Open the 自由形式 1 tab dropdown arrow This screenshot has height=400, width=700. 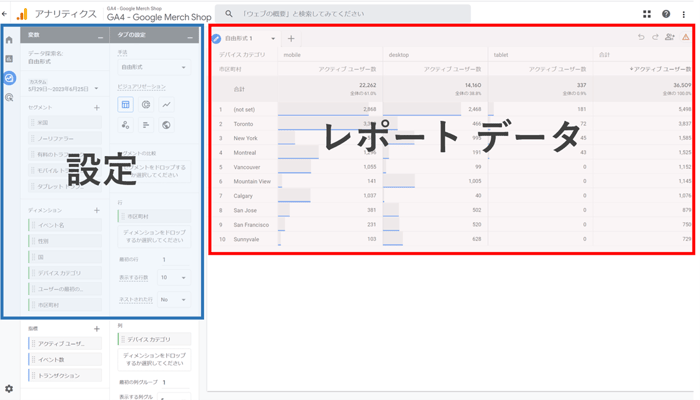(273, 39)
